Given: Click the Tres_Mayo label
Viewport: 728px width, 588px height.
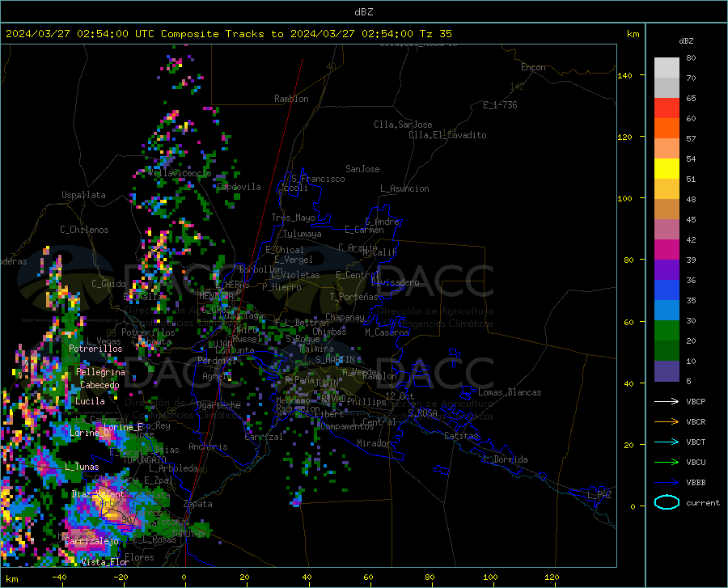Looking at the screenshot, I should 293,218.
